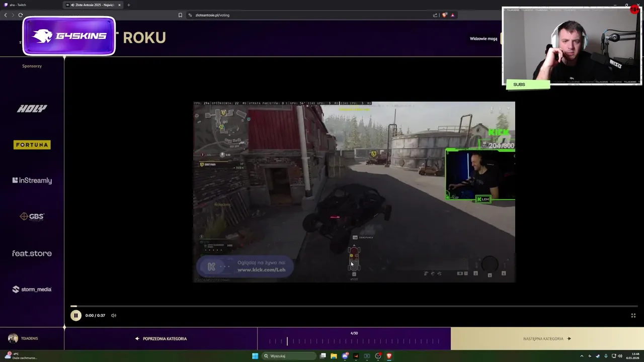Go to Poprzednia Kategoria

(x=161, y=338)
